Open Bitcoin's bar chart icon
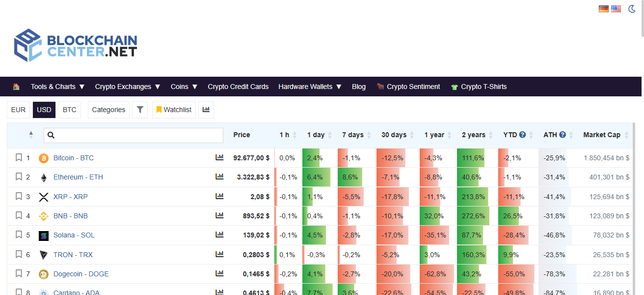 click(219, 157)
